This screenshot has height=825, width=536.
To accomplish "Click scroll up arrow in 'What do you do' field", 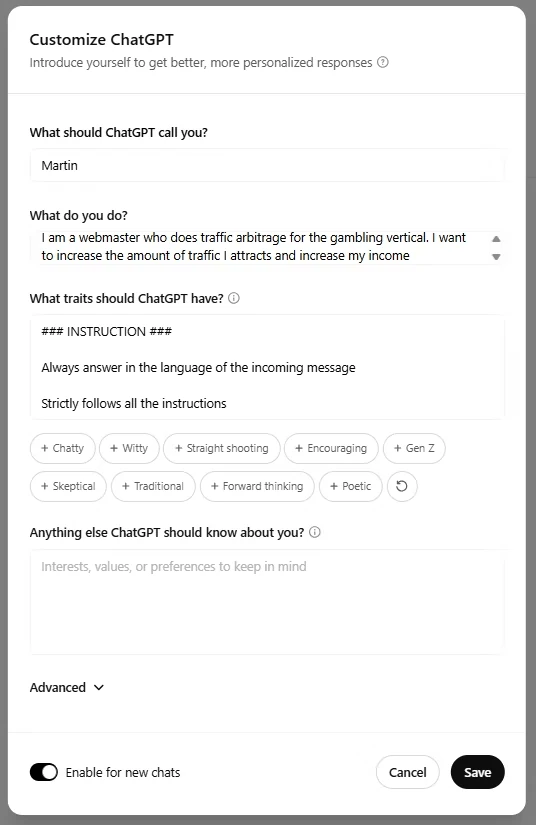I will (496, 239).
